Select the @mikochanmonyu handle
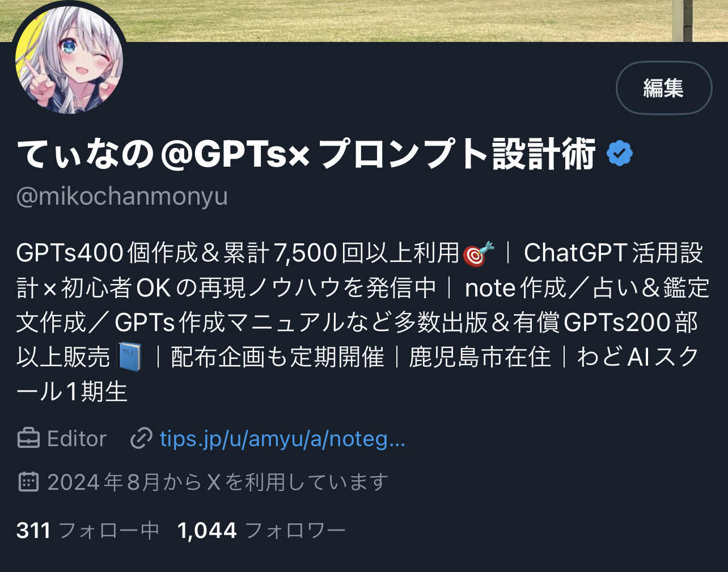This screenshot has width=728, height=572. tap(122, 196)
